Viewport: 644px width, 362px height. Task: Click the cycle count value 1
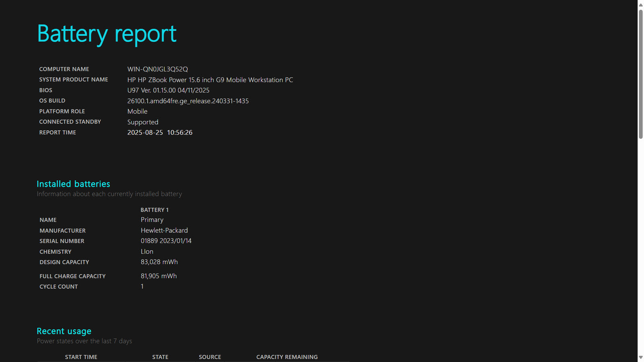pos(142,286)
